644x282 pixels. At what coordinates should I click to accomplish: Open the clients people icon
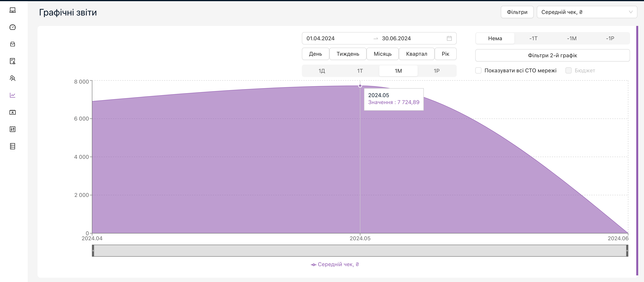[x=13, y=78]
